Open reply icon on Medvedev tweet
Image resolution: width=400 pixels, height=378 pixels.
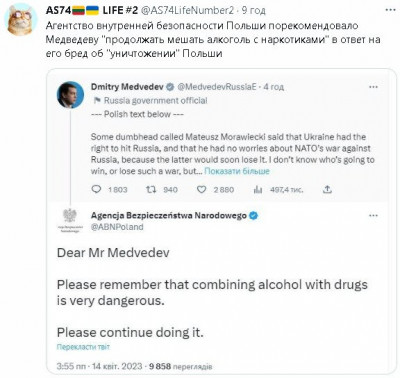click(x=96, y=189)
